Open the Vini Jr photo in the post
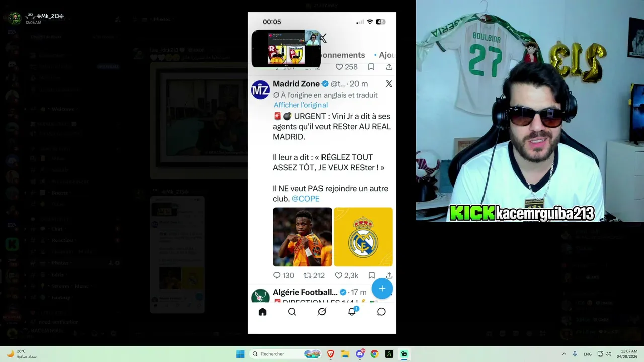The image size is (644, 362). point(302,237)
